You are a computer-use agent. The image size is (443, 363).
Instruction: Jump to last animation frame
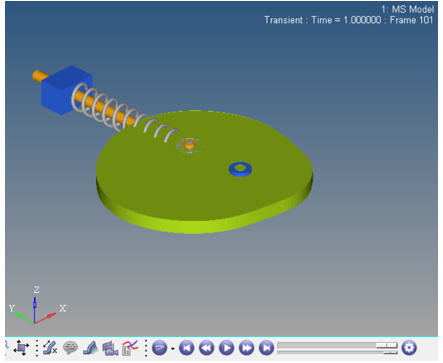(x=267, y=348)
